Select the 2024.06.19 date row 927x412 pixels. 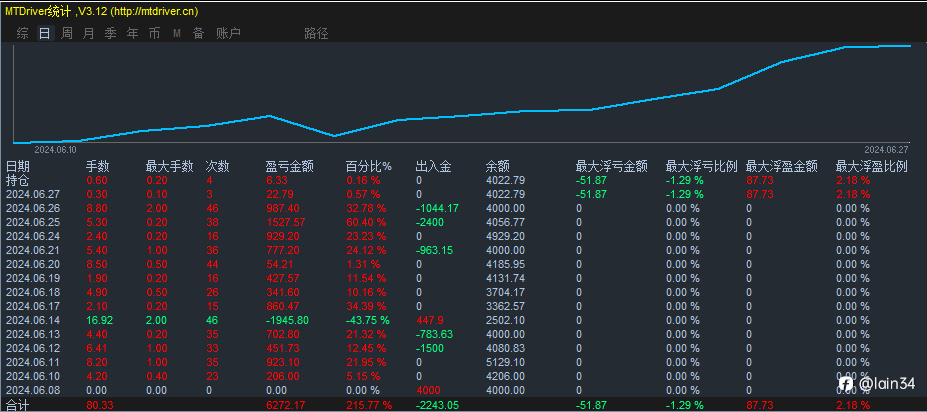(31, 278)
